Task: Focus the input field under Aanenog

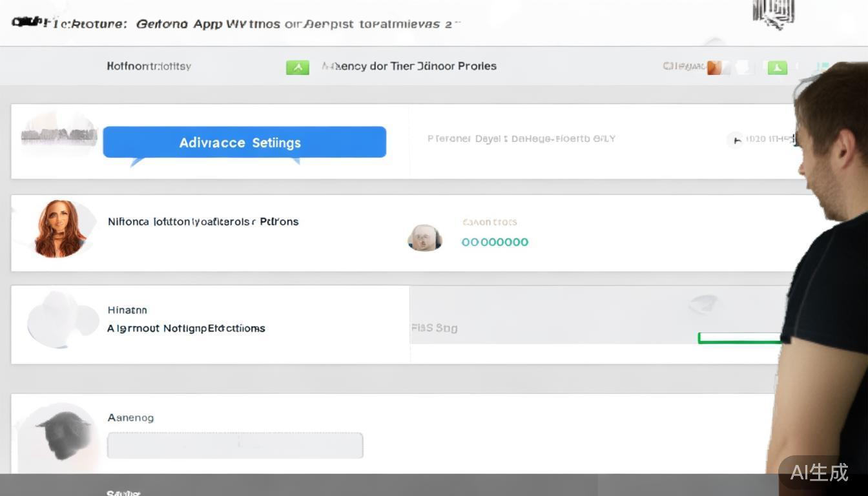Action: [234, 446]
